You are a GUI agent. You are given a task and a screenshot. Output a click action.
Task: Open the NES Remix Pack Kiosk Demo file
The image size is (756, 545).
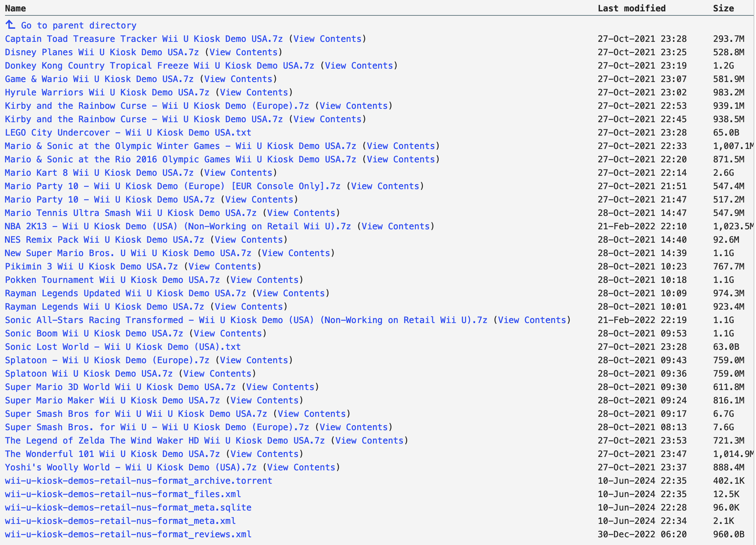tap(104, 240)
